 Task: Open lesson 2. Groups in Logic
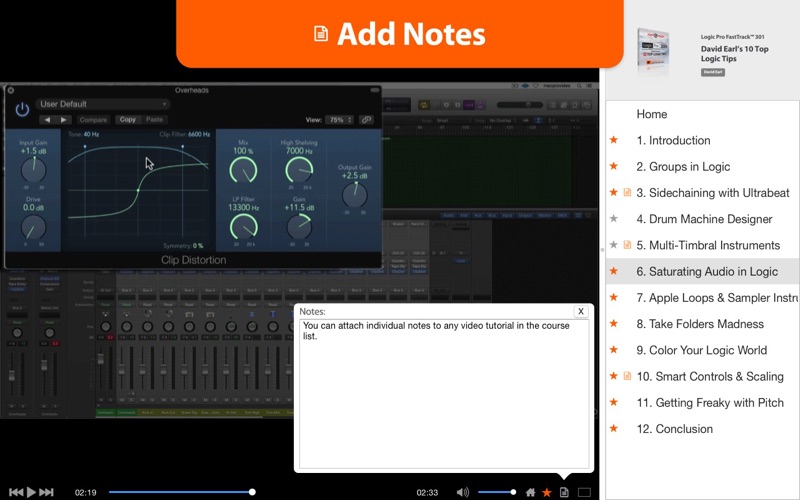pyautogui.click(x=683, y=167)
